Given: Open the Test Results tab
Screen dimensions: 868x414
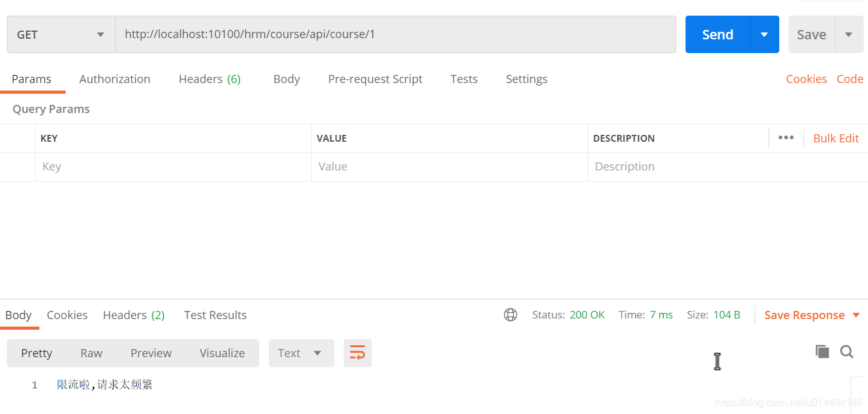Looking at the screenshot, I should (x=215, y=315).
